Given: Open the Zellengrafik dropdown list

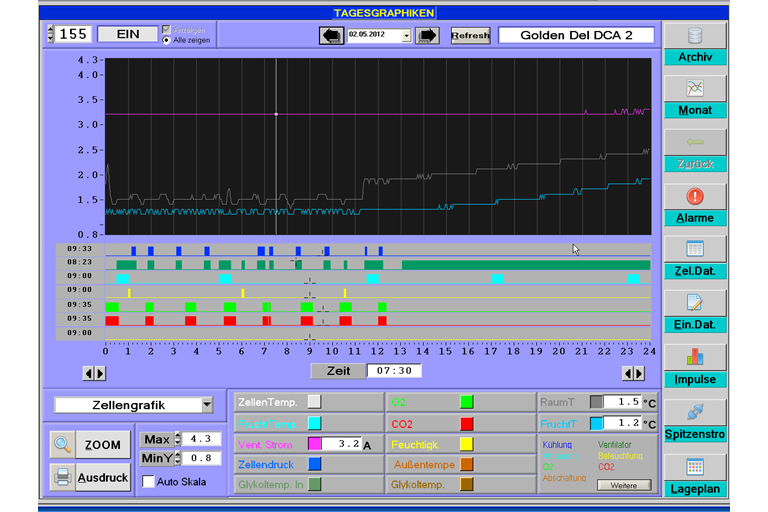Looking at the screenshot, I should pos(207,405).
